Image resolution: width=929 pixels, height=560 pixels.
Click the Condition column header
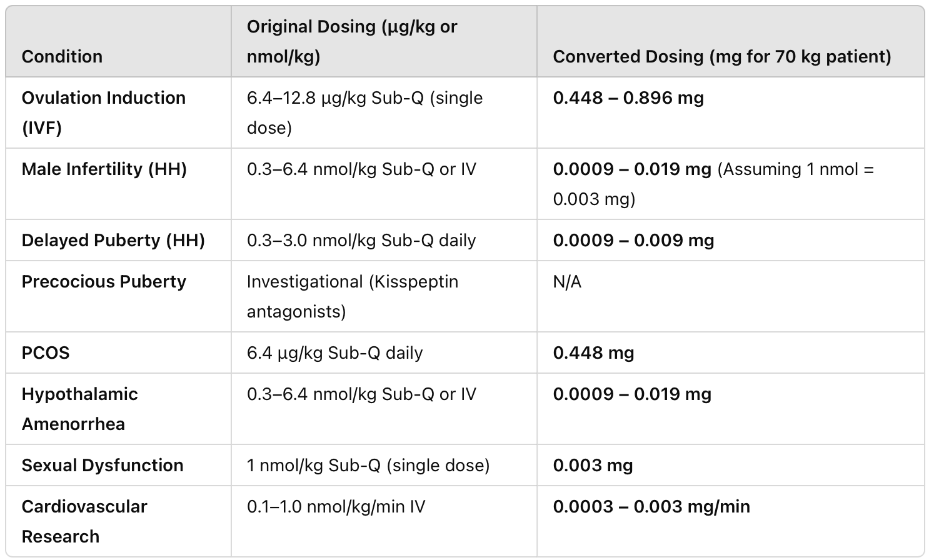coord(62,56)
